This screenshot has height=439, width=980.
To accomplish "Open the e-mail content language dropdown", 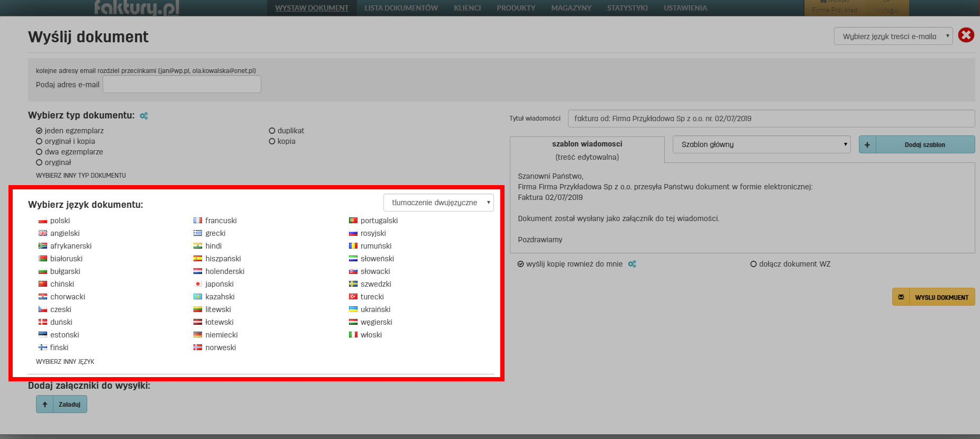I will [893, 36].
